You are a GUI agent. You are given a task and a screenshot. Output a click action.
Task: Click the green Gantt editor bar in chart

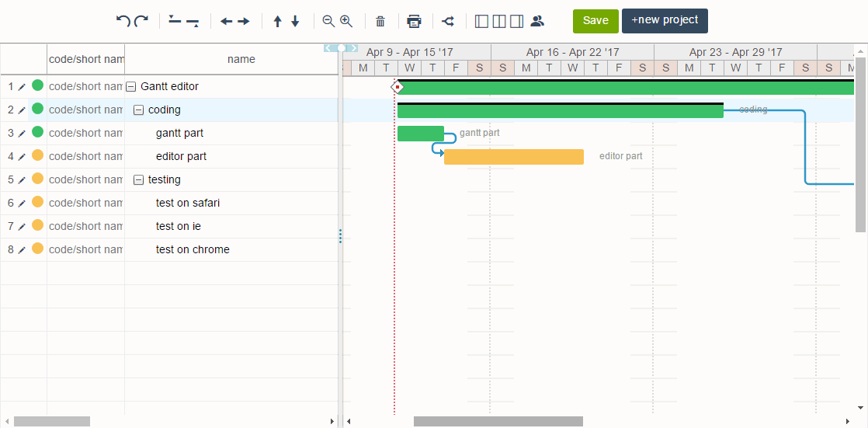626,88
